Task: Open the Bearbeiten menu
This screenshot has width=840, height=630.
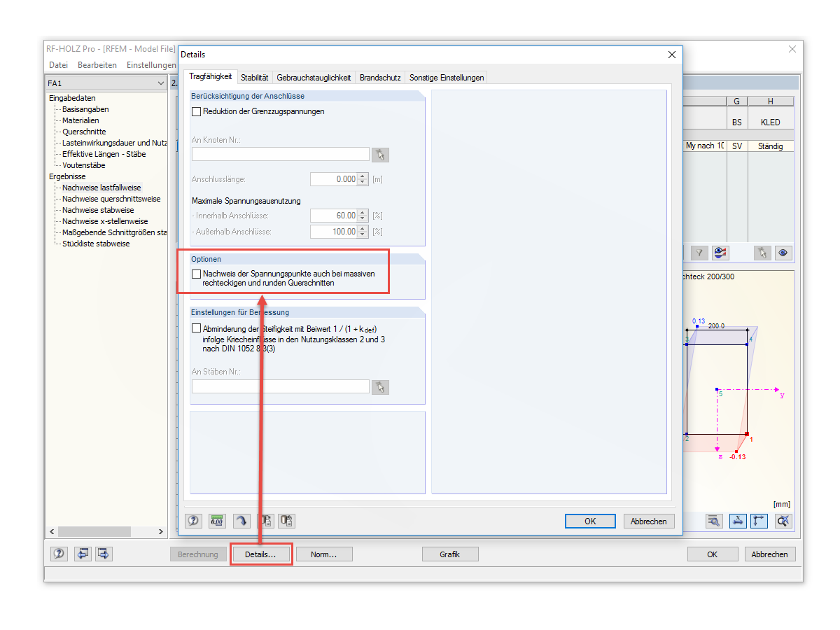Action: [x=97, y=65]
